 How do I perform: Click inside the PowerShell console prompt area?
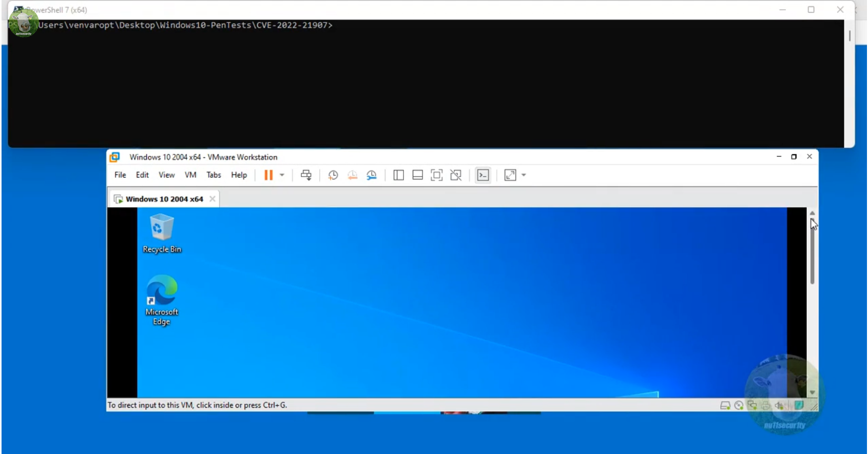coord(426,85)
